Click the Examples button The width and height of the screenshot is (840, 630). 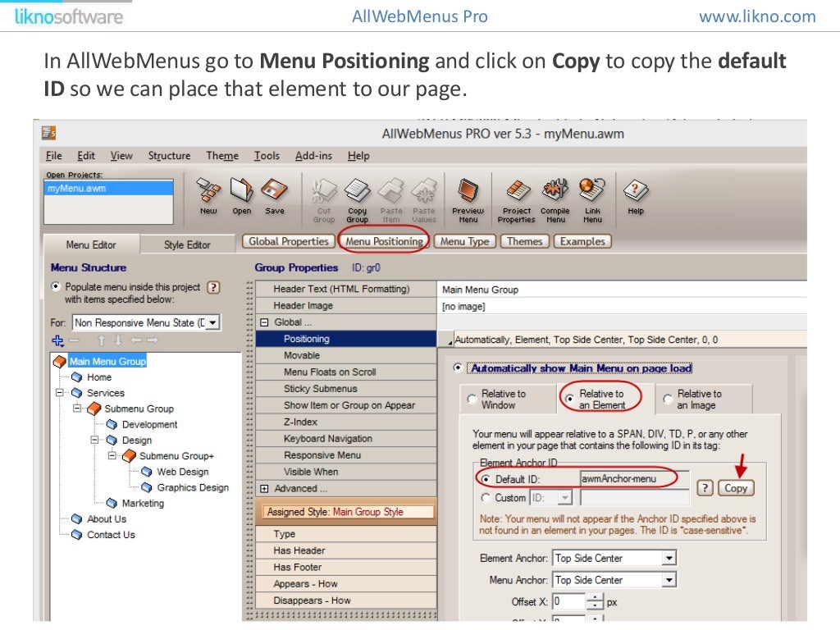point(582,242)
